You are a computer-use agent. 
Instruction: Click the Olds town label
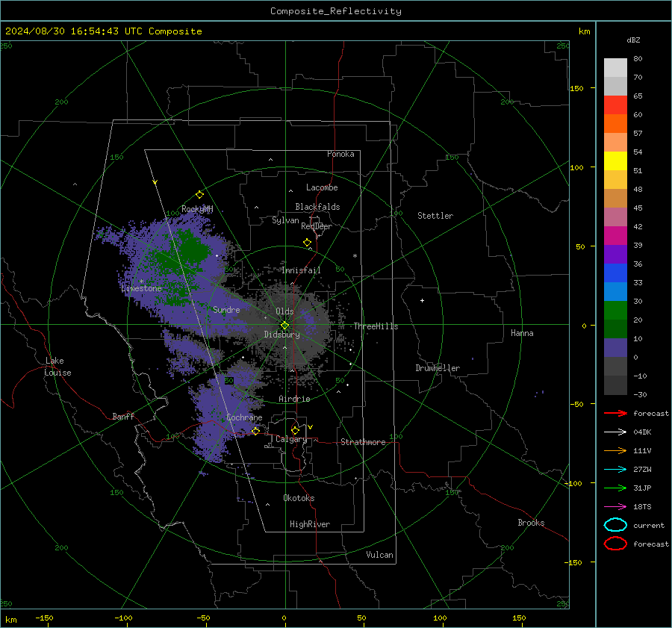tap(284, 311)
